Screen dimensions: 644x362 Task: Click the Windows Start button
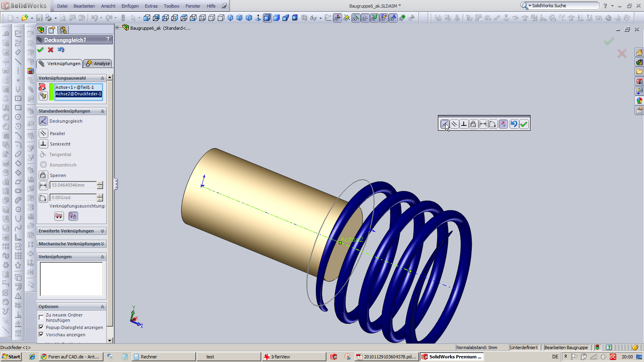[11, 357]
